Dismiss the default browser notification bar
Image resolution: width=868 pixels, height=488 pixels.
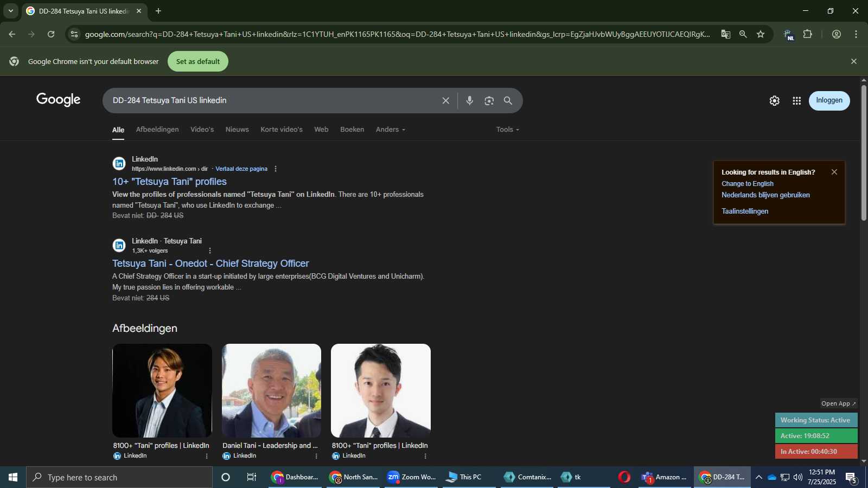[853, 61]
